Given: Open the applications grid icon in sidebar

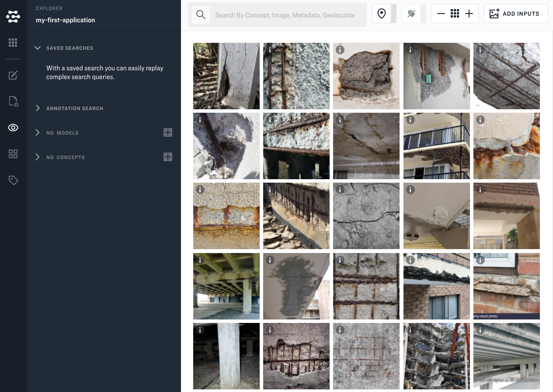Looking at the screenshot, I should tap(13, 42).
